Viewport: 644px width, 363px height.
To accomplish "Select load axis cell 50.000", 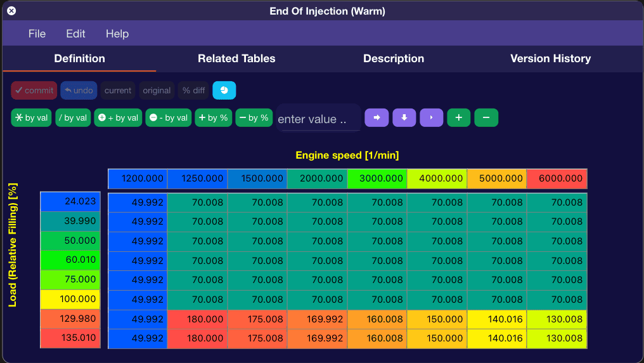I will 70,241.
